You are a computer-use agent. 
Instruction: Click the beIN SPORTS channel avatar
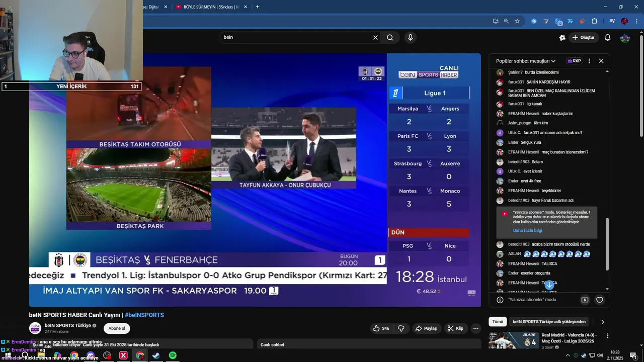(x=35, y=328)
